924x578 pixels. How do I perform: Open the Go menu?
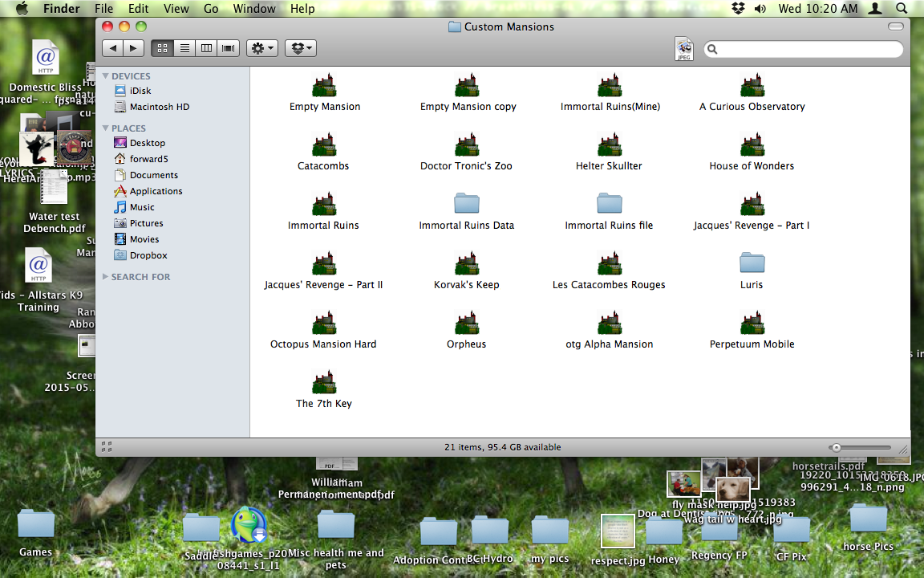tap(211, 9)
